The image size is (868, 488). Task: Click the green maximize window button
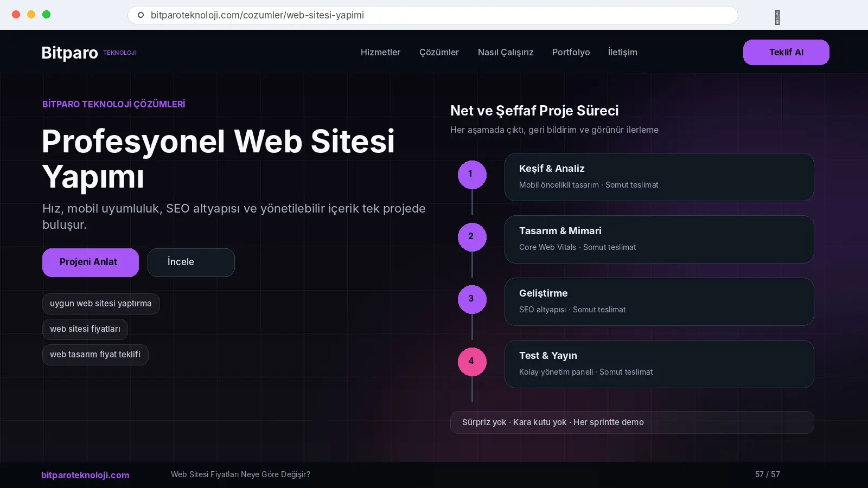pos(47,15)
